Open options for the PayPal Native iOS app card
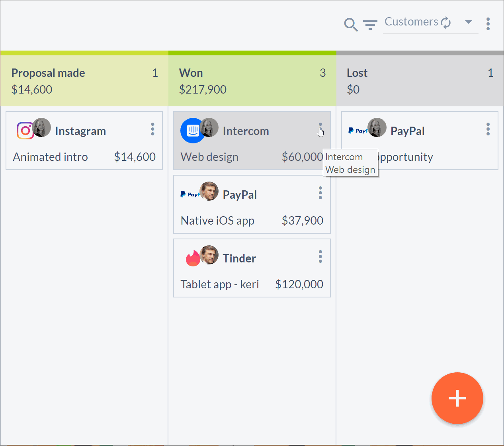 point(320,193)
